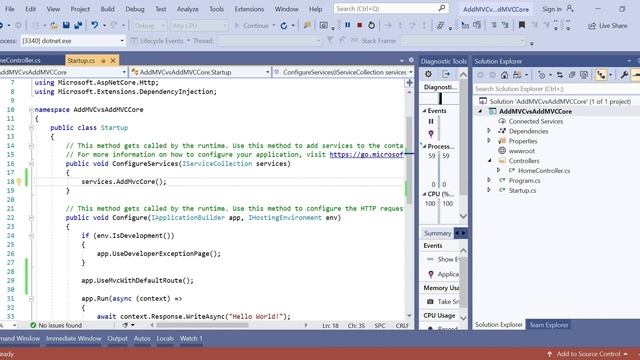Click No issues found status indicator
Viewport: 640px width, 360px height.
[x=56, y=325]
